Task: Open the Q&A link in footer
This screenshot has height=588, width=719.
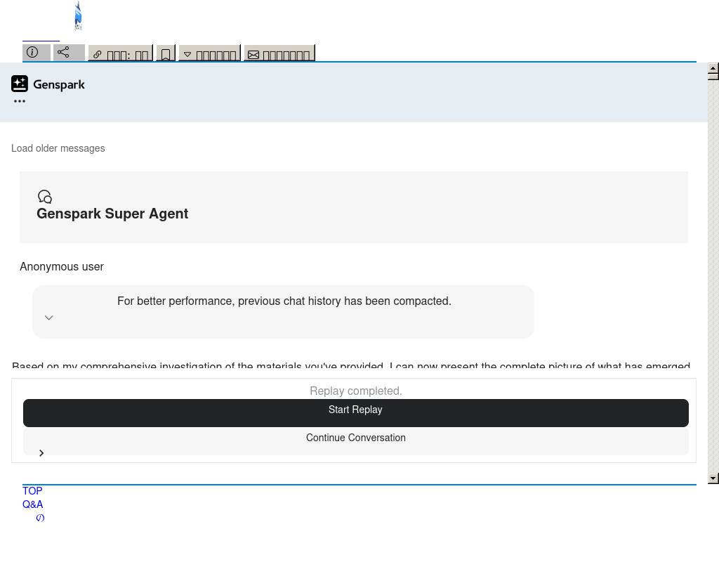Action: (x=33, y=504)
